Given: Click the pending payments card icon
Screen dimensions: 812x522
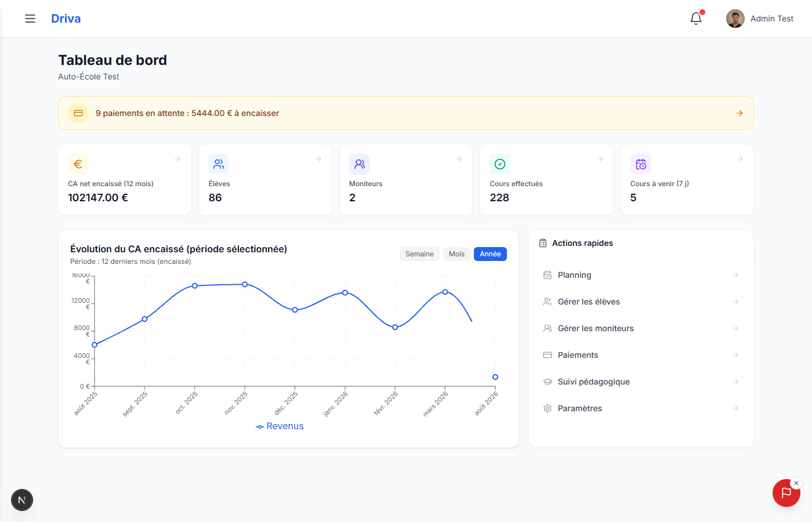Looking at the screenshot, I should 78,113.
